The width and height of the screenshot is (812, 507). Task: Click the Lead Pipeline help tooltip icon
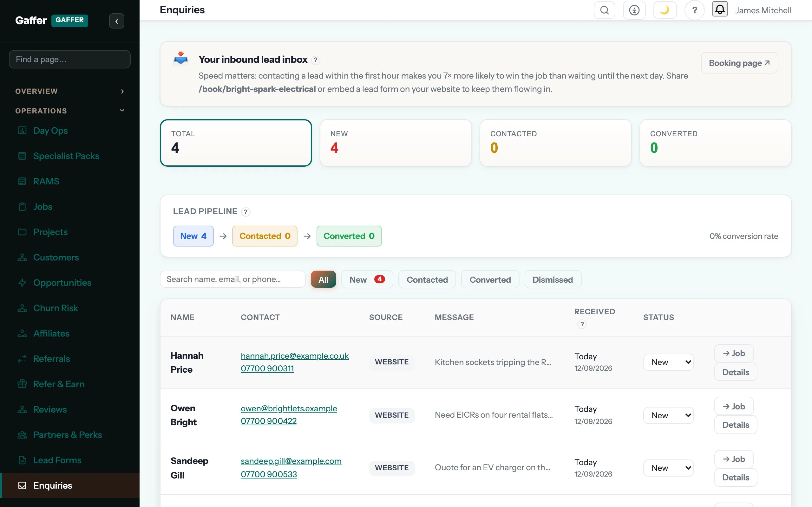tap(246, 212)
